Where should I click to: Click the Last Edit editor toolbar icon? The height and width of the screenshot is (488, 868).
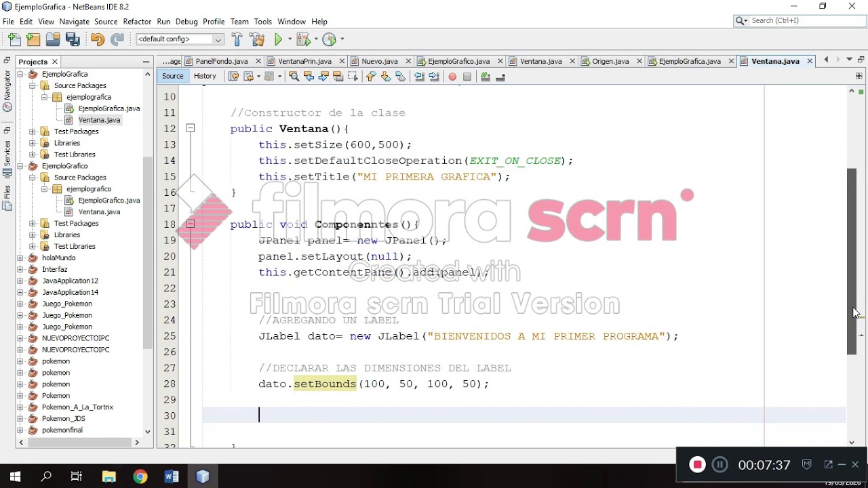click(233, 77)
